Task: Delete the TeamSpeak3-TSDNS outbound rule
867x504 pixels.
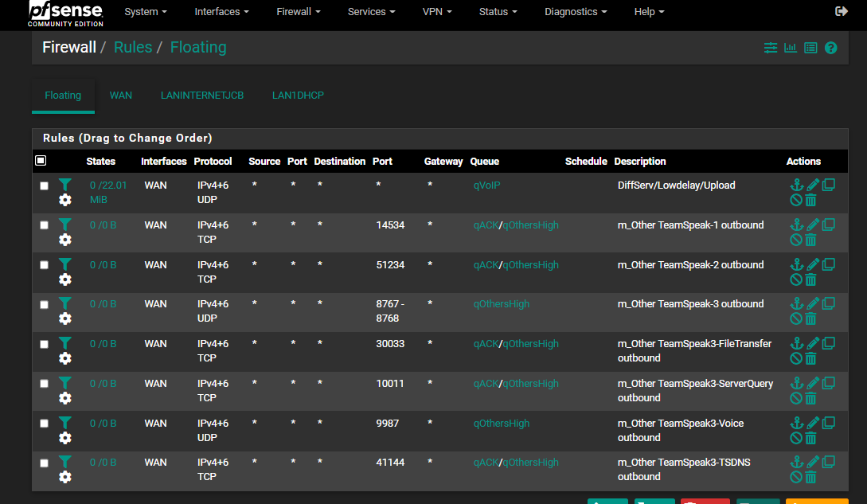Action: point(810,477)
